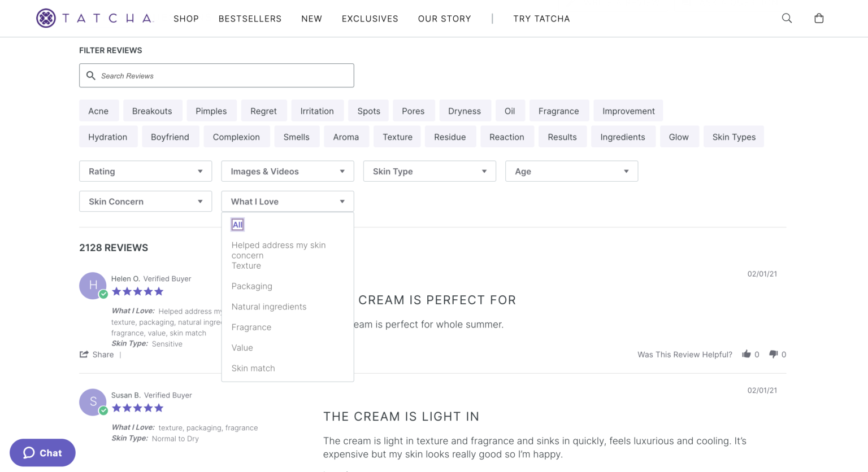The height and width of the screenshot is (472, 868).
Task: Open the Skin Concern dropdown
Action: (x=145, y=202)
